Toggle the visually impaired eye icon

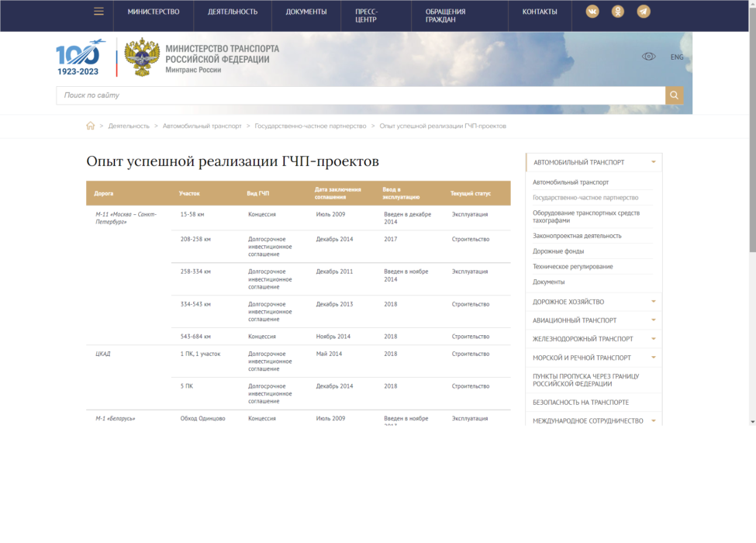tap(649, 57)
